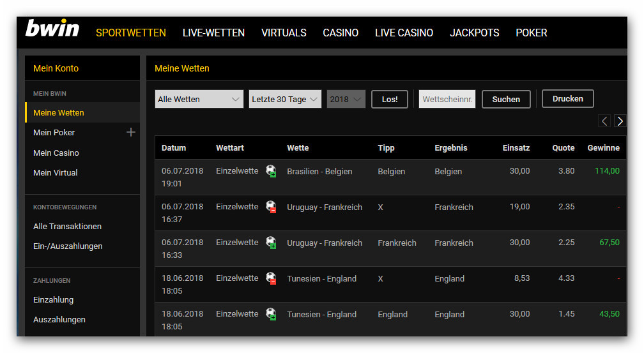
Task: Click the bwin logo
Action: [x=52, y=28]
